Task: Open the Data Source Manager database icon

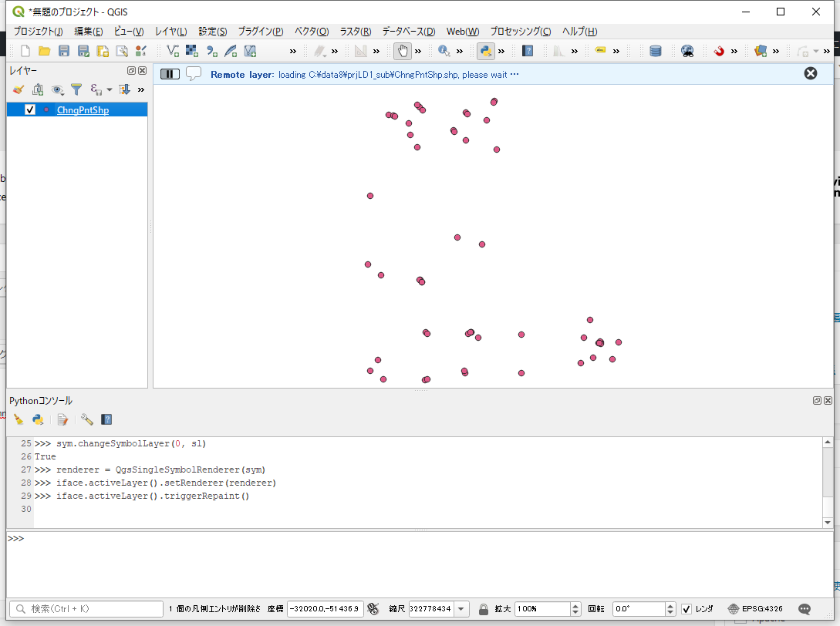Action: 655,51
